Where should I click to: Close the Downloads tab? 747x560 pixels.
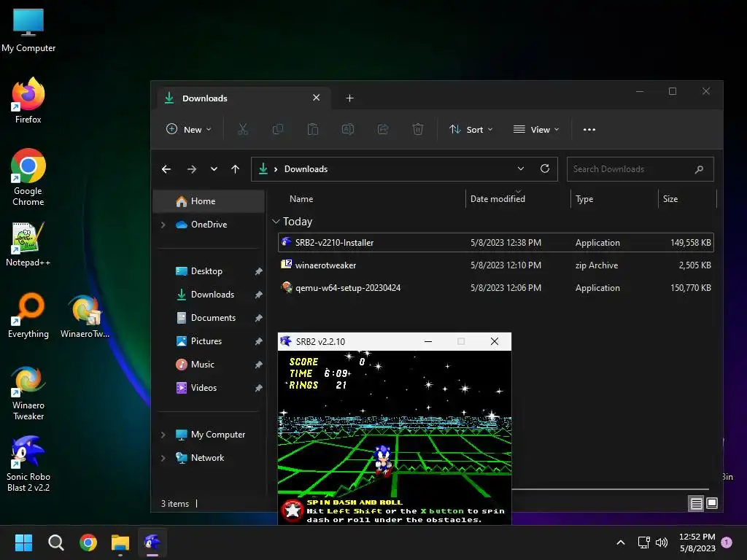point(317,98)
